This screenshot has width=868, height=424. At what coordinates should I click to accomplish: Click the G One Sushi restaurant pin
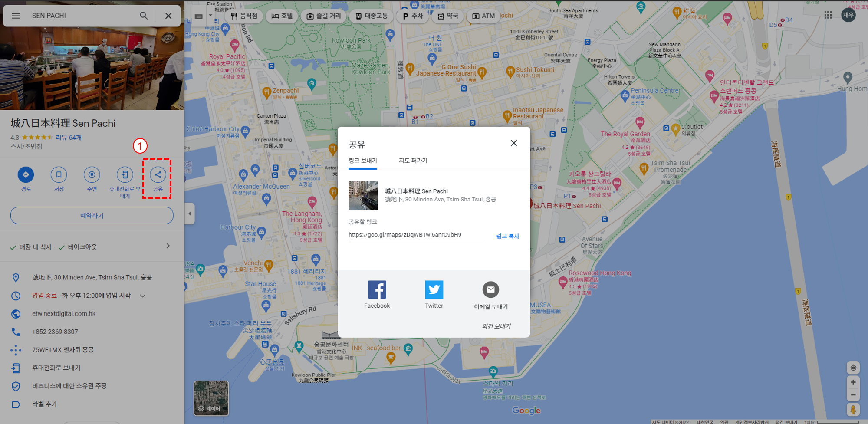tap(482, 72)
